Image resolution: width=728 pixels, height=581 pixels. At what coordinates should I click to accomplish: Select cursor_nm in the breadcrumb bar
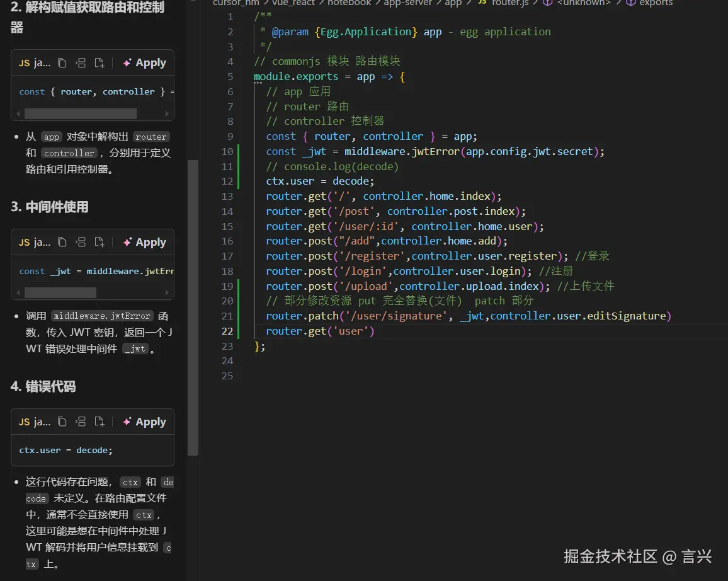(x=236, y=4)
